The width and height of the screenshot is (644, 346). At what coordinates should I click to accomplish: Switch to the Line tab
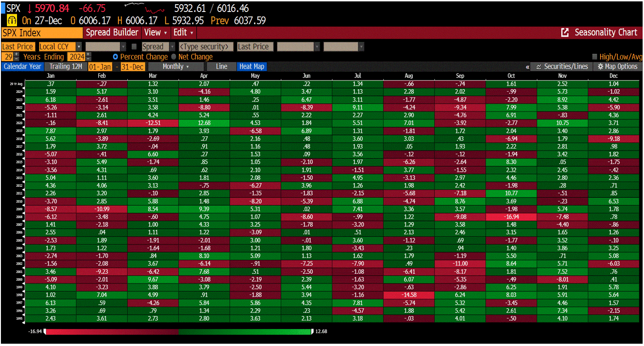pos(221,66)
